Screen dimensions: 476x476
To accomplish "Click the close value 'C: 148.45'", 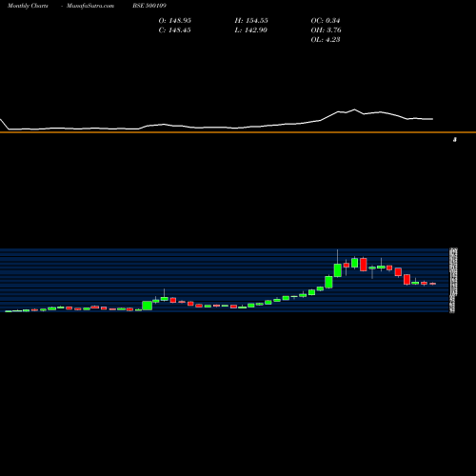I will (175, 30).
